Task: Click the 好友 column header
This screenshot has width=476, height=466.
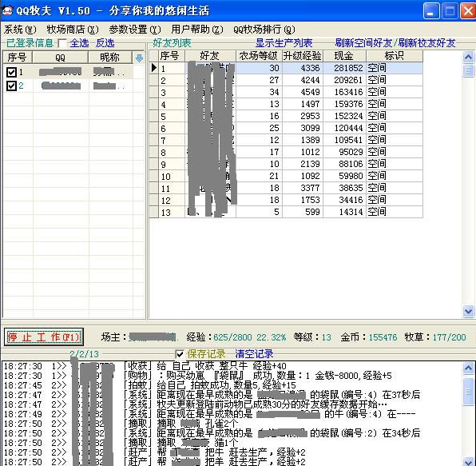Action: (x=210, y=56)
